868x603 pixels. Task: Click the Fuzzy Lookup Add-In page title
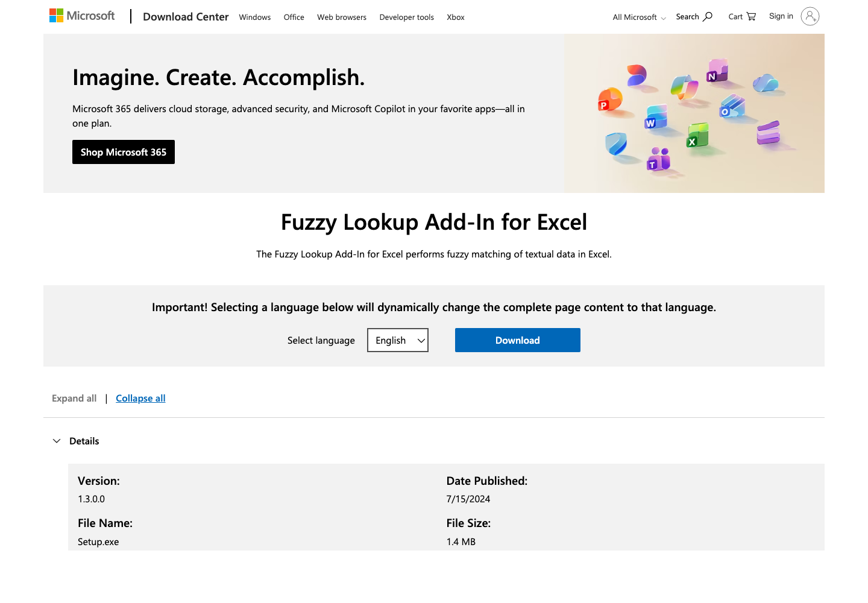[434, 223]
